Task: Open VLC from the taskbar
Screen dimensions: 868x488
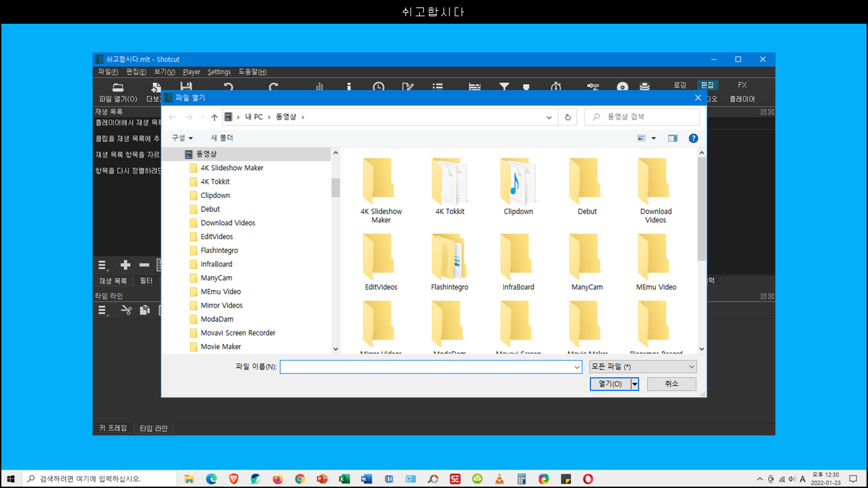Action: 499,479
